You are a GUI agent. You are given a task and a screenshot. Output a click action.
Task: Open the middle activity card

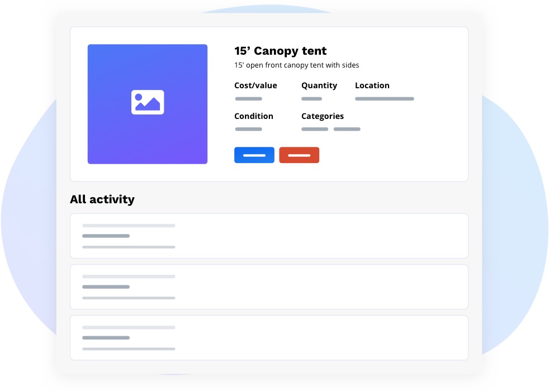(x=269, y=286)
